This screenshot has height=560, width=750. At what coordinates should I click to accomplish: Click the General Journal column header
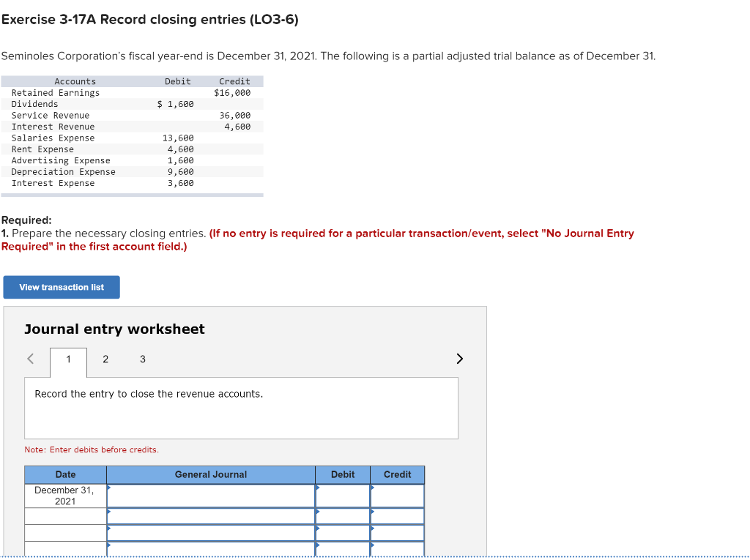(x=210, y=474)
